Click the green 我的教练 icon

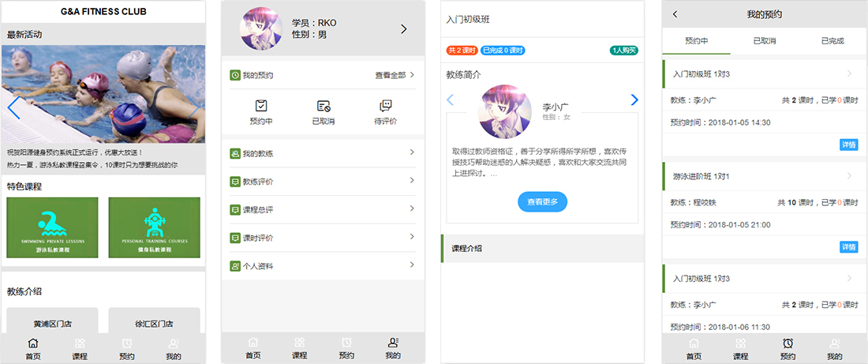pos(235,153)
